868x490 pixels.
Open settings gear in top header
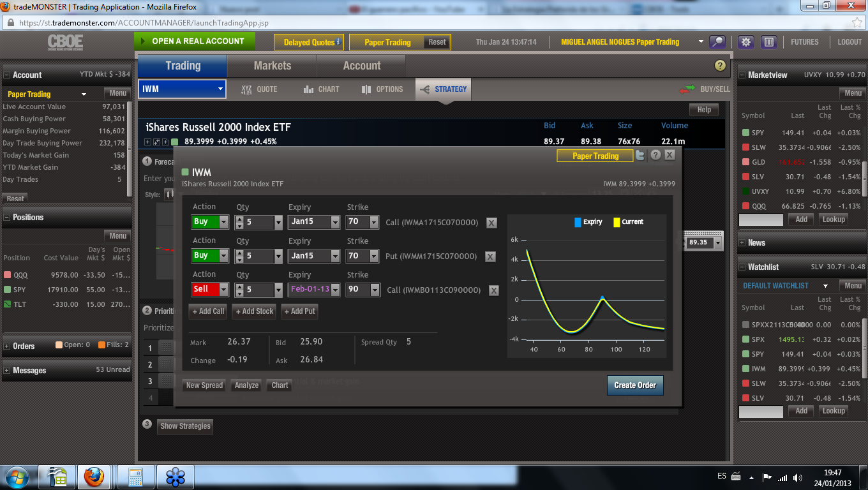pyautogui.click(x=746, y=42)
